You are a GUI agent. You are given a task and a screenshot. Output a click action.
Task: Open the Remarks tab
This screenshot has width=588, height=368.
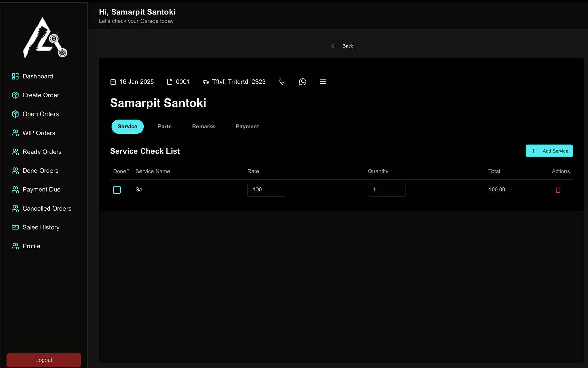[x=203, y=126]
